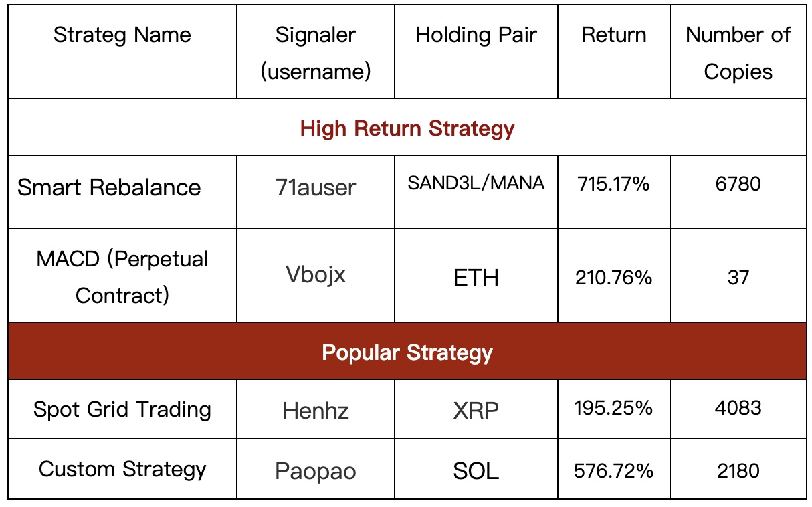Click the Holding Pair column header
This screenshot has height=507, width=812.
coord(476,35)
